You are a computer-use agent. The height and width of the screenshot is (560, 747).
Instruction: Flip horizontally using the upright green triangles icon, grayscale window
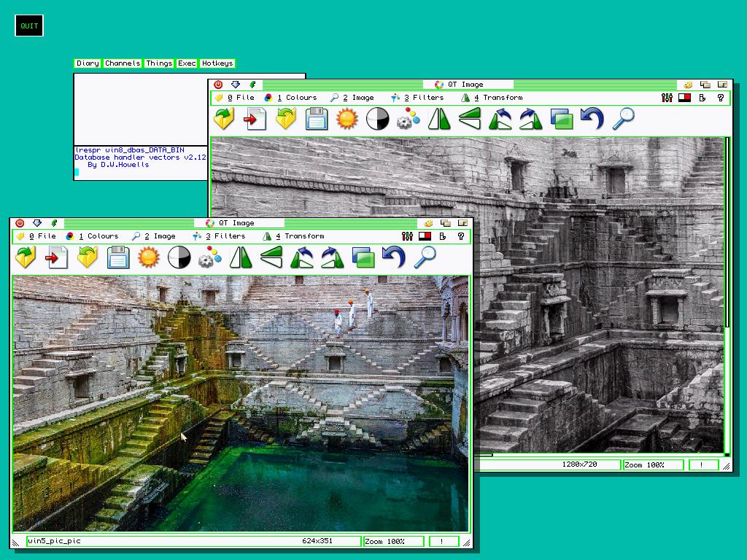[439, 119]
